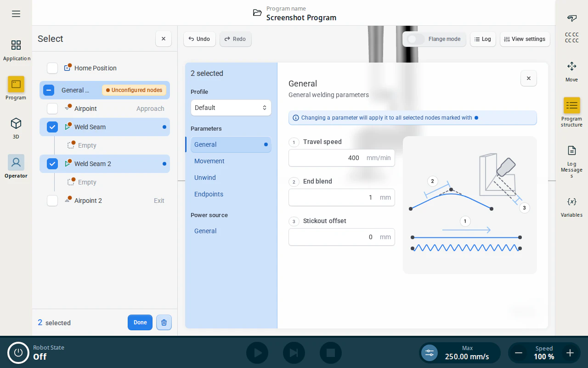
Task: Open the Program structure panel
Action: pyautogui.click(x=571, y=112)
